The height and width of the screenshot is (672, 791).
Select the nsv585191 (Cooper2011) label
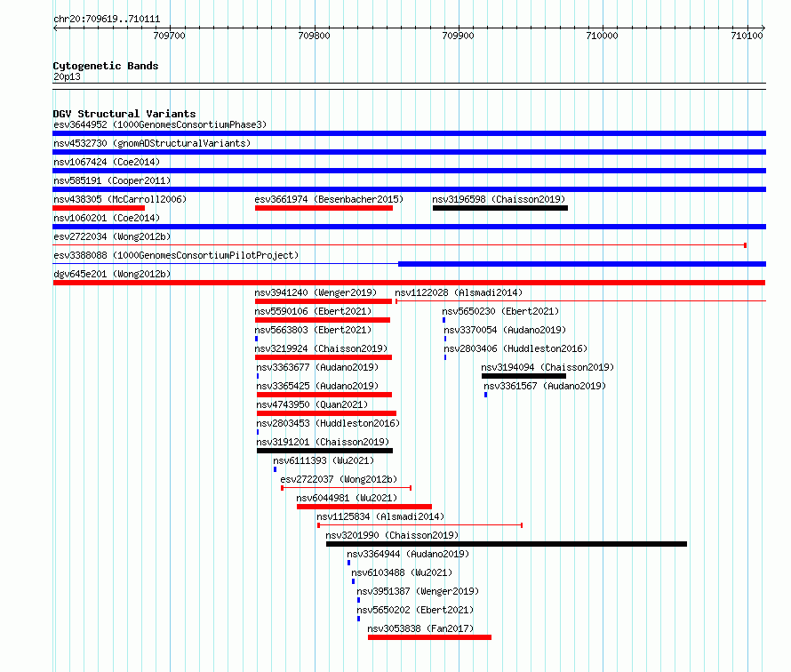[x=112, y=180]
